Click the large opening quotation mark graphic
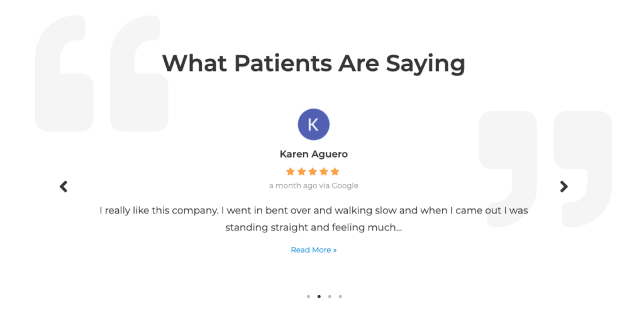The image size is (644, 319). click(x=102, y=74)
